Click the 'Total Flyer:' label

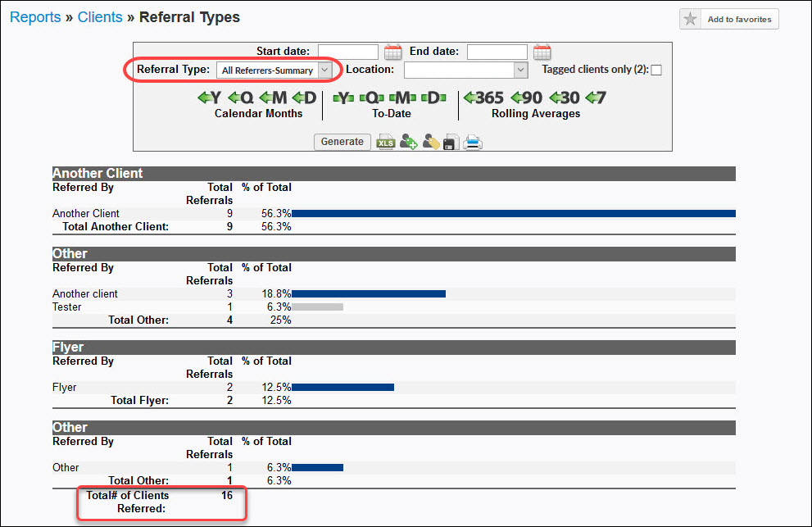point(140,400)
